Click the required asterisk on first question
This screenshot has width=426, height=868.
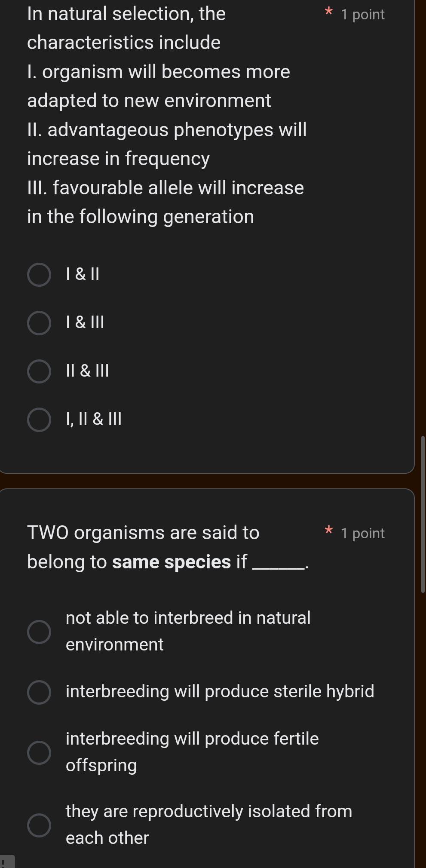(328, 13)
